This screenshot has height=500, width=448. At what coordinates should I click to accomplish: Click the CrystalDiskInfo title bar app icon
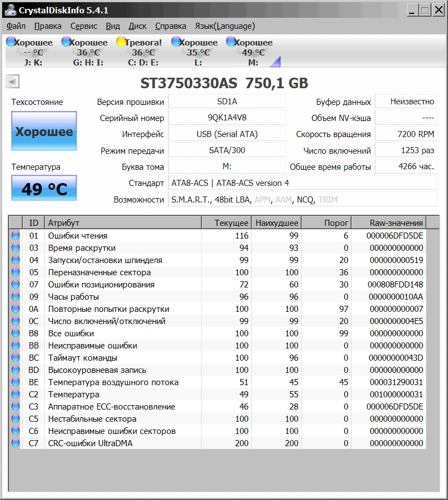[9, 9]
